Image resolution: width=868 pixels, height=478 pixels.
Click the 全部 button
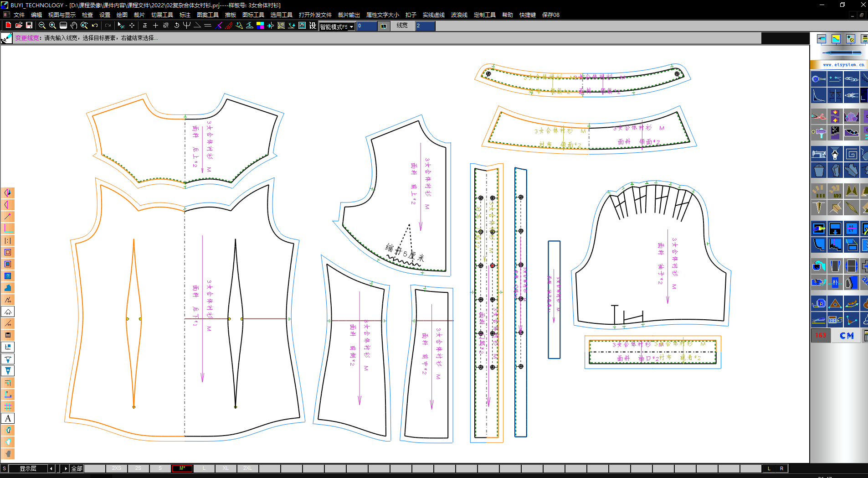(x=77, y=468)
